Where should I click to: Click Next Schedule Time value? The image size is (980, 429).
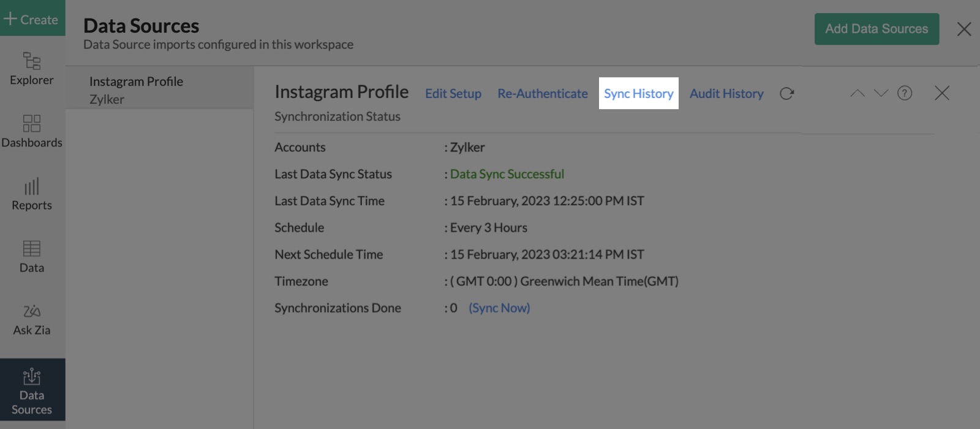547,254
